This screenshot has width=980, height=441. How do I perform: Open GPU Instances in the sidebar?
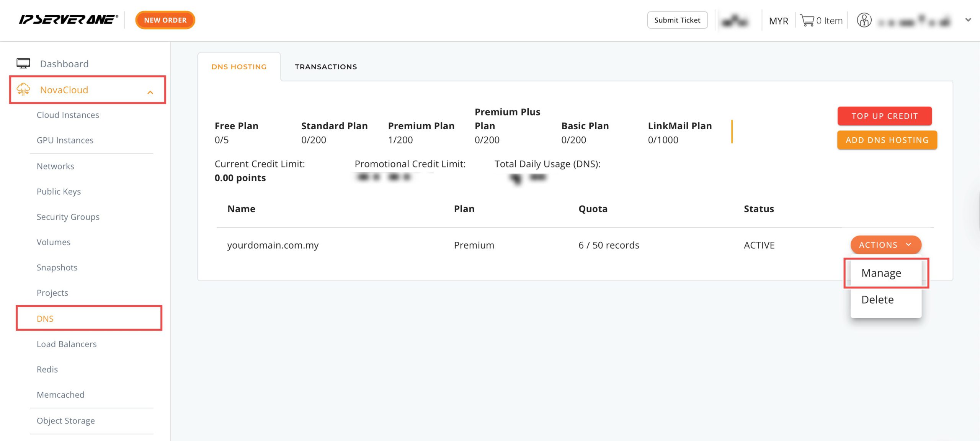pos(65,140)
